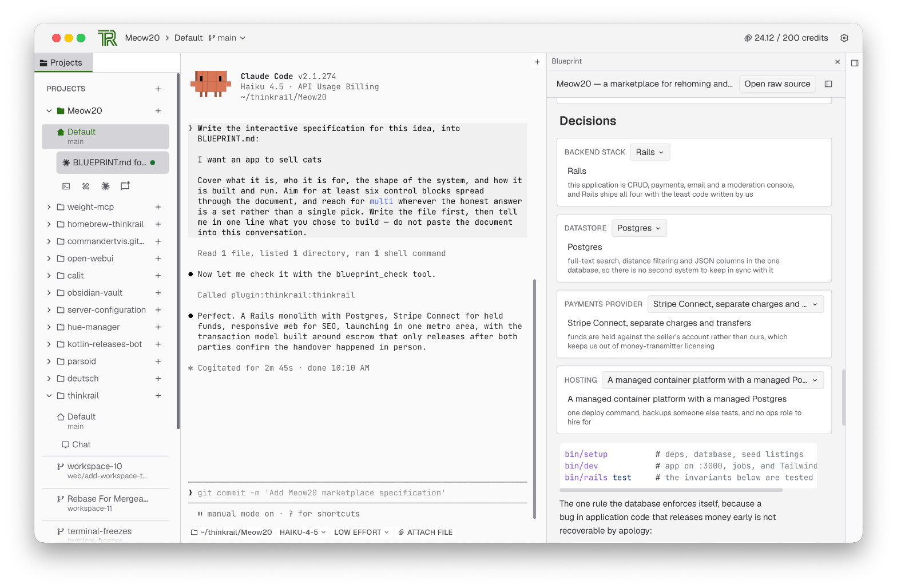Viewport: 897px width, 588px height.
Task: Click the ATTACH FILE paperclip button
Action: (x=425, y=533)
